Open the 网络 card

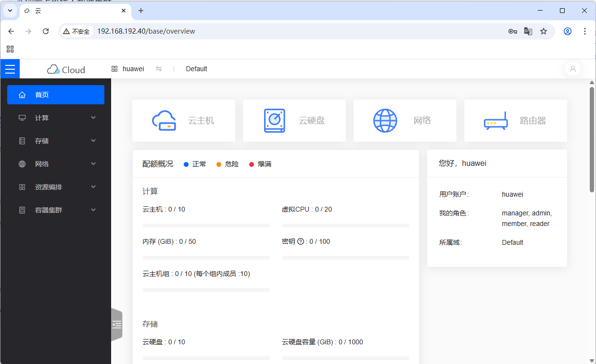405,121
